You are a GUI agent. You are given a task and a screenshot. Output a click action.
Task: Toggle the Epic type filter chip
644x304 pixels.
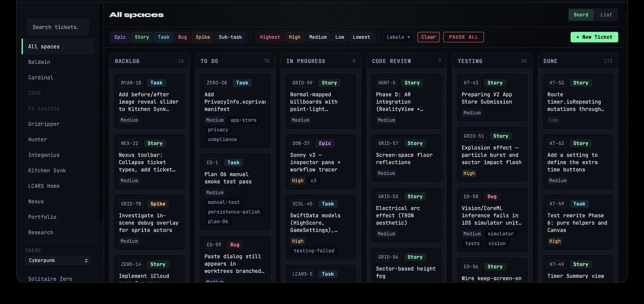(120, 37)
